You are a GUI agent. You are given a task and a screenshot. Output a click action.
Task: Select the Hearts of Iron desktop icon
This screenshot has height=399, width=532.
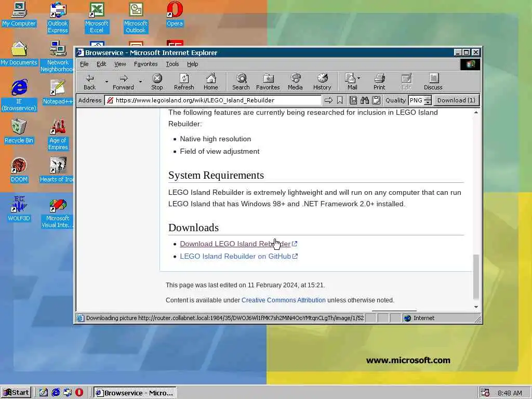pyautogui.click(x=57, y=170)
